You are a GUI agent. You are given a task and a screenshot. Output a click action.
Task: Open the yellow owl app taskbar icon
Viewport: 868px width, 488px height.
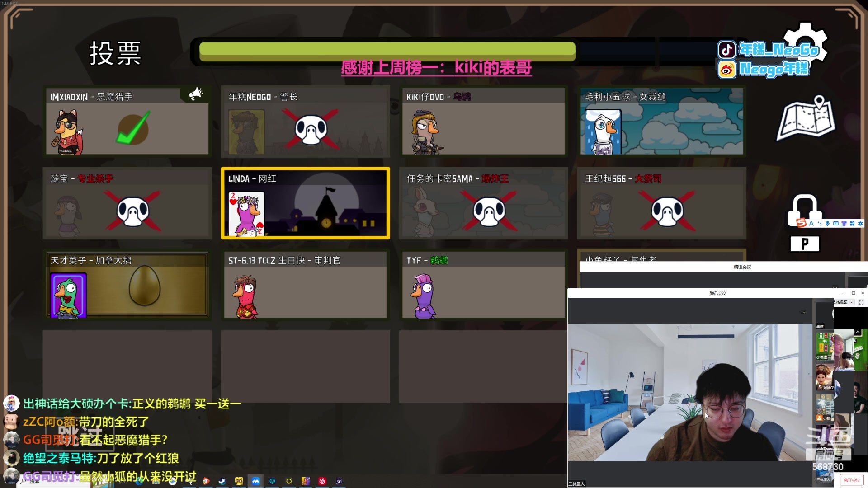[x=239, y=481]
